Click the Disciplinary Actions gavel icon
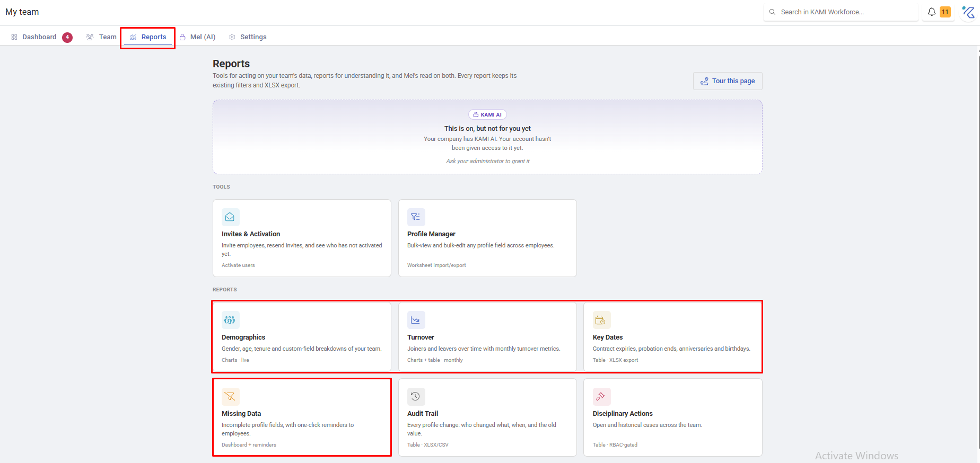 601,396
